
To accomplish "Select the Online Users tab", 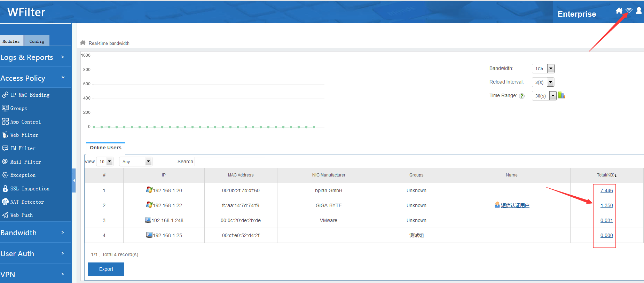I will point(105,148).
